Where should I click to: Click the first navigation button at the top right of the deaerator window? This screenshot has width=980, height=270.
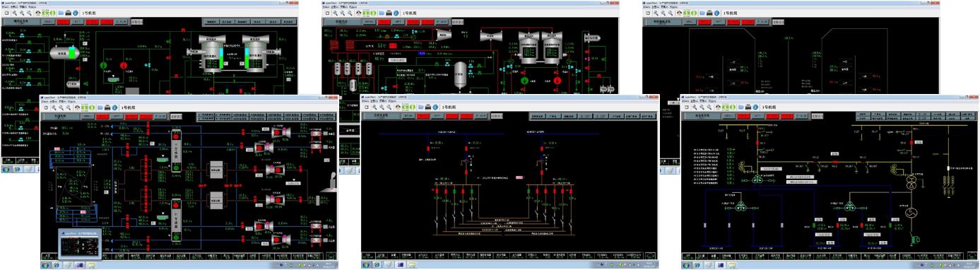click(x=211, y=22)
